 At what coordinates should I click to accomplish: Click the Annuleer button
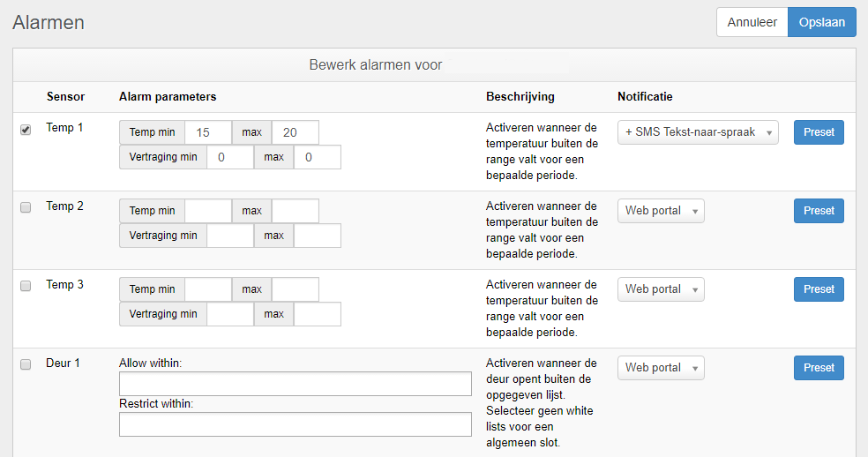[752, 22]
